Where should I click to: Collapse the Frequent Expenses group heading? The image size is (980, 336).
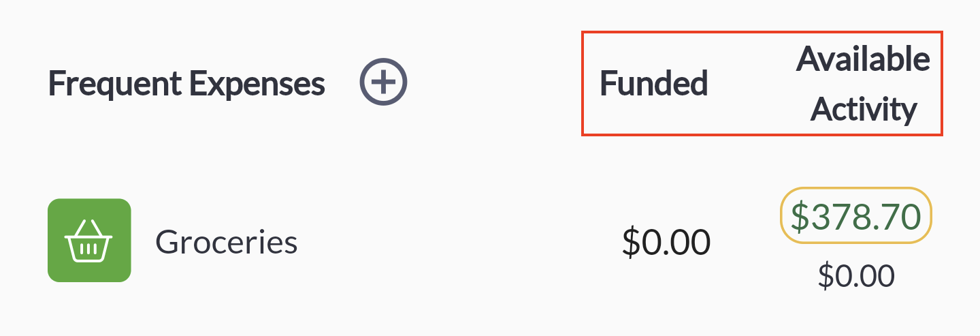[186, 84]
